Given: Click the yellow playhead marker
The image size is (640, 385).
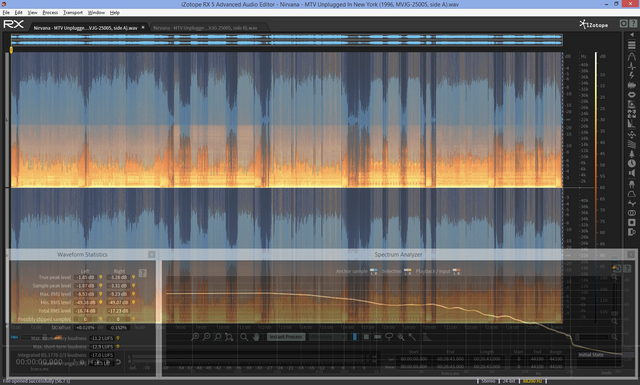Looking at the screenshot, I should pos(11,50).
